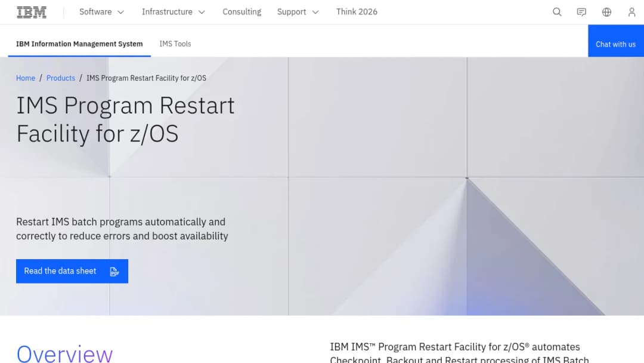Open the Software menu
Screen dimensions: 644x363
point(101,12)
